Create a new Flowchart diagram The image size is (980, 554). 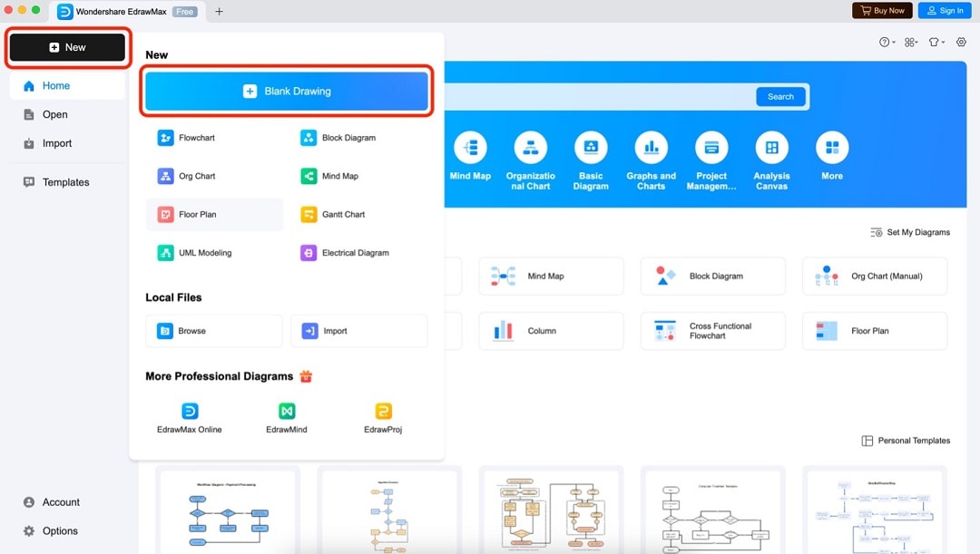(x=214, y=138)
